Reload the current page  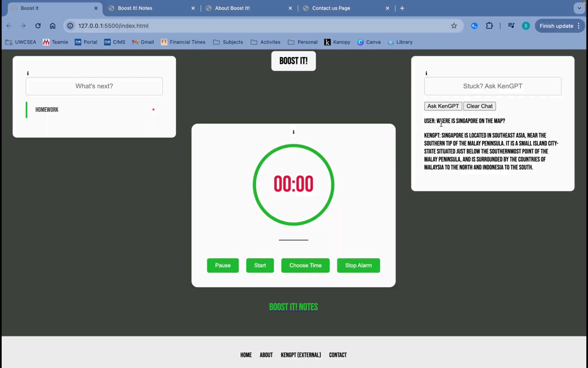point(38,26)
